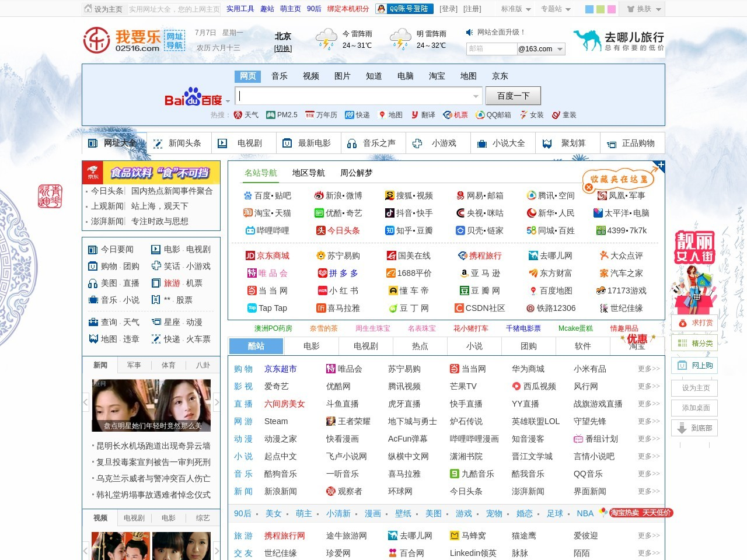Viewport: 747px width, 560px height.
Task: Expand the 专题站 dropdown
Action: pyautogui.click(x=556, y=9)
